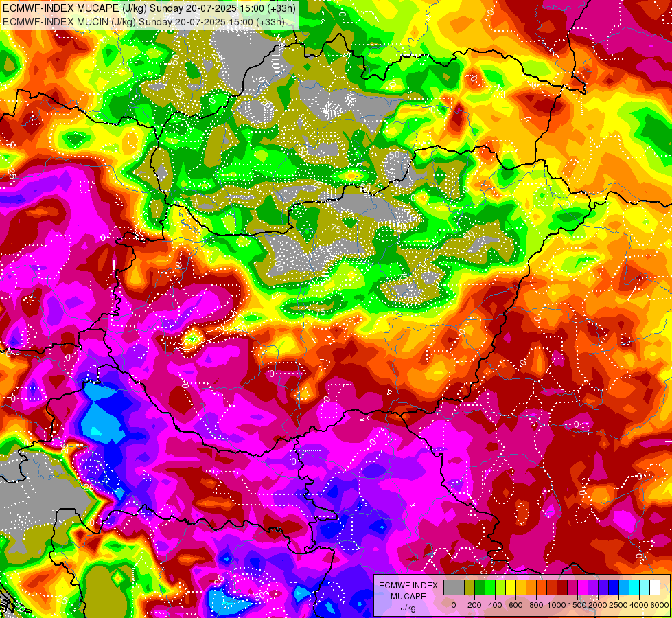This screenshot has height=618, width=672.
Task: Click the legend title ECMWF-INDEX
Action: click(408, 586)
